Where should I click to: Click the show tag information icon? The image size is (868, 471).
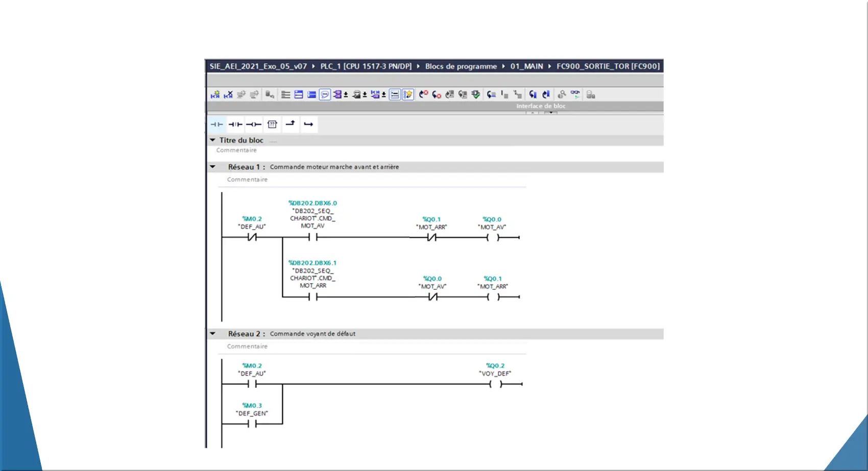tap(356, 94)
